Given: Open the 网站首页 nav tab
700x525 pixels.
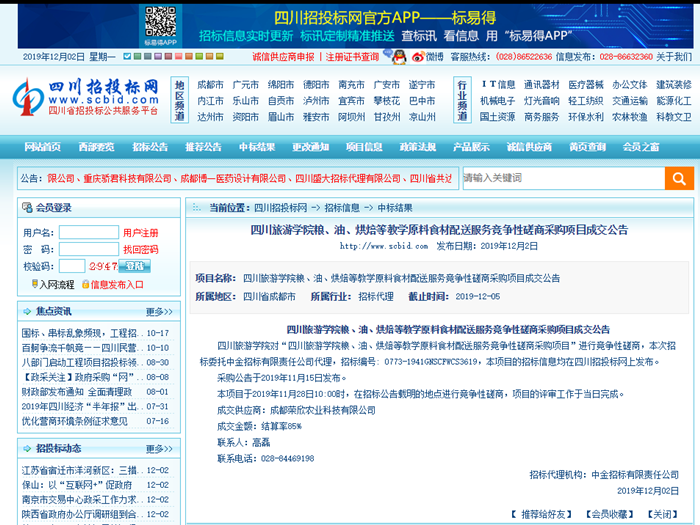Looking at the screenshot, I should tap(42, 147).
